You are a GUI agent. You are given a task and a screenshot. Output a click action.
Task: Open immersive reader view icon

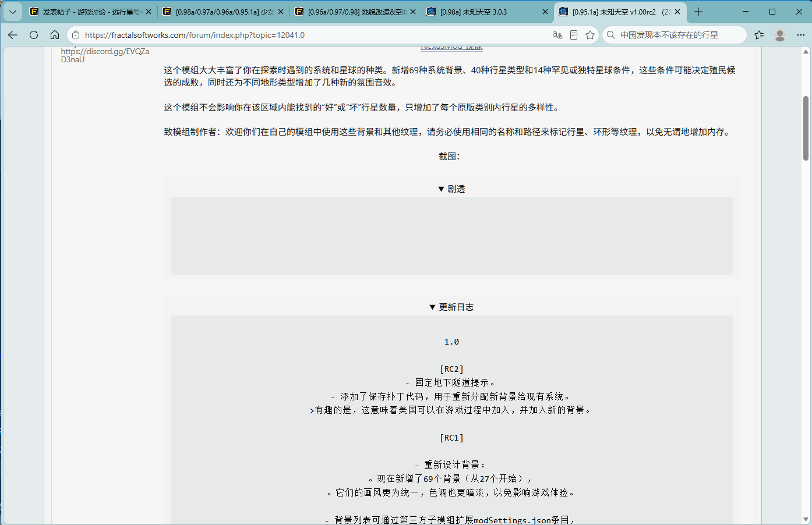coord(574,35)
